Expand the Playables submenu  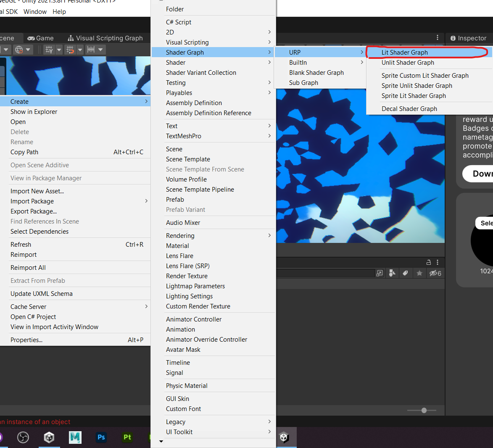point(269,93)
